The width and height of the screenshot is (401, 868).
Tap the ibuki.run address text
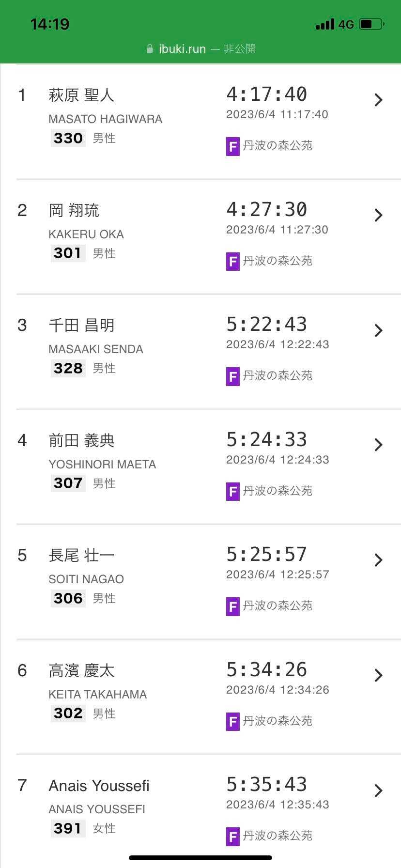point(182,49)
